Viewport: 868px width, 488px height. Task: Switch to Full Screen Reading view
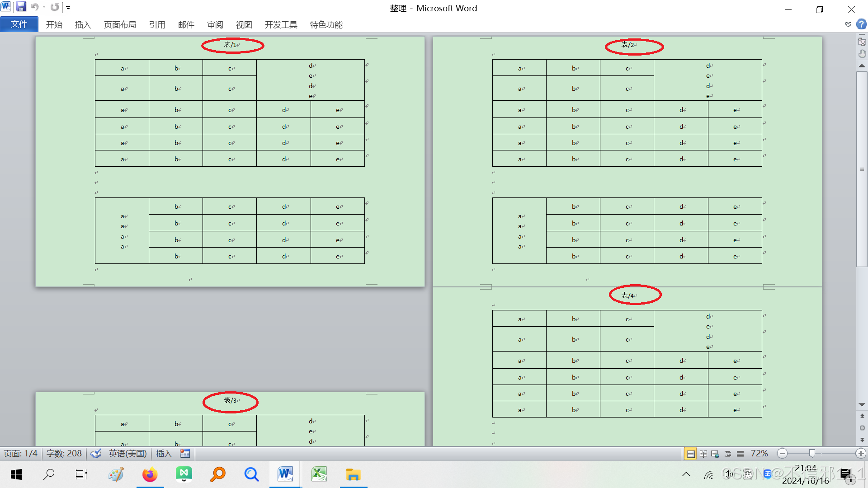tap(703, 454)
